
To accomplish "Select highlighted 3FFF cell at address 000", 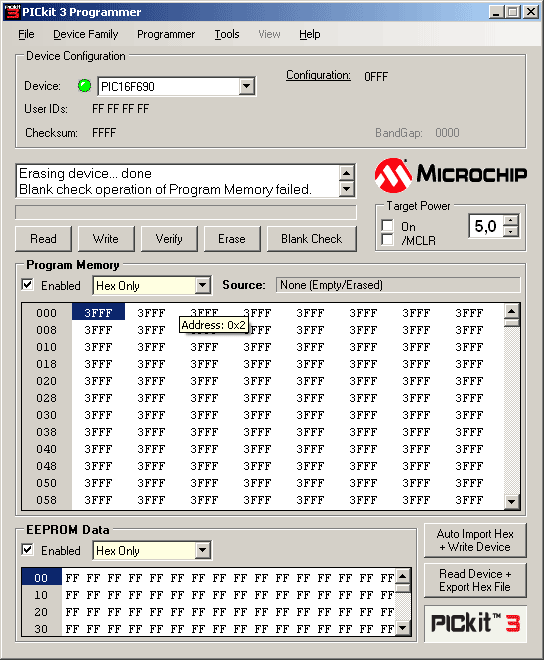I will (99, 312).
